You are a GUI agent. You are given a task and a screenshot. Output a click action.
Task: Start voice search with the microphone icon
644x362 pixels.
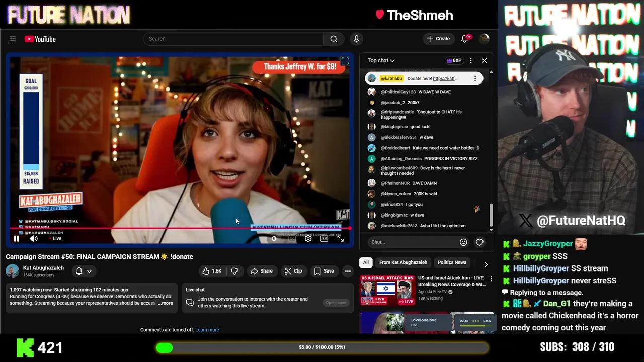[356, 39]
